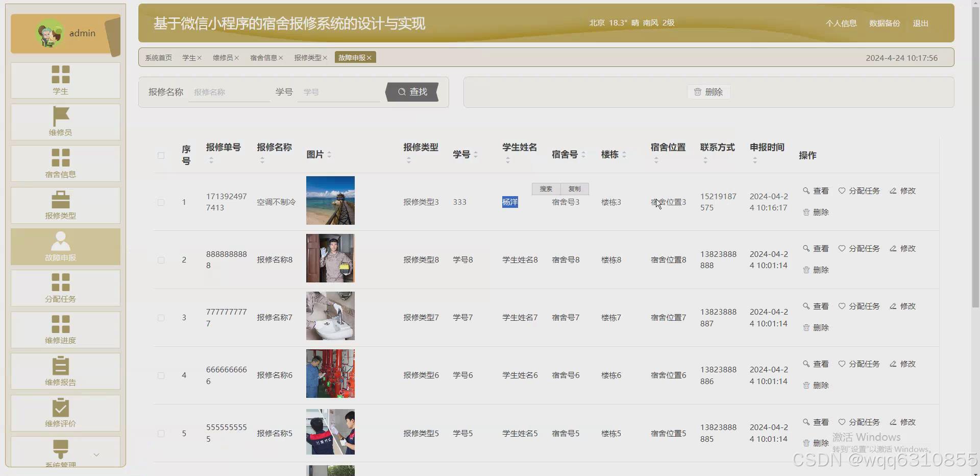Open the 分配任务 sidebar icon
Image resolution: width=980 pixels, height=476 pixels.
pos(60,282)
